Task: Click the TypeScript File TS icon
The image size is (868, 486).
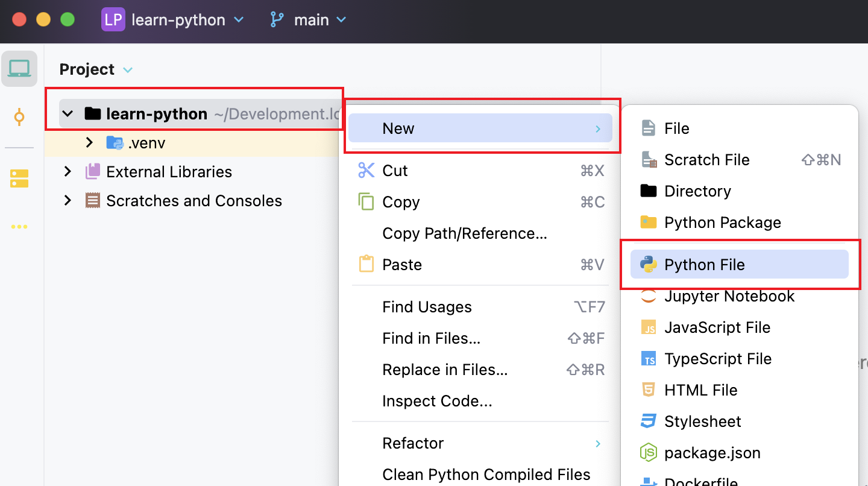Action: [649, 359]
